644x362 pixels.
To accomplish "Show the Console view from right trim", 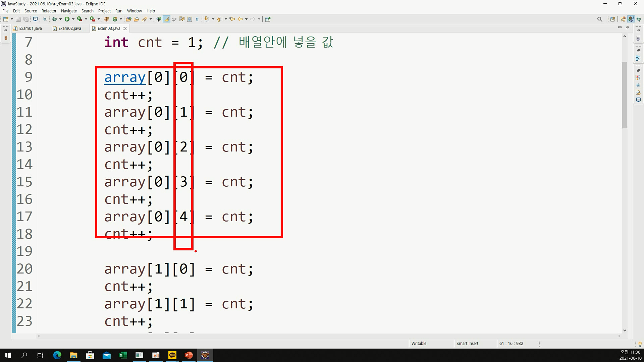I will 638,100.
